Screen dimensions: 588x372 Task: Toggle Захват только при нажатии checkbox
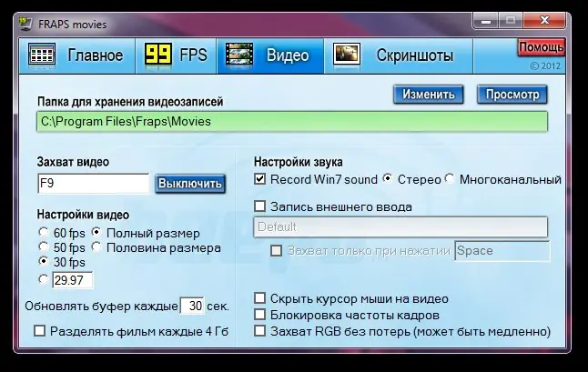(277, 251)
